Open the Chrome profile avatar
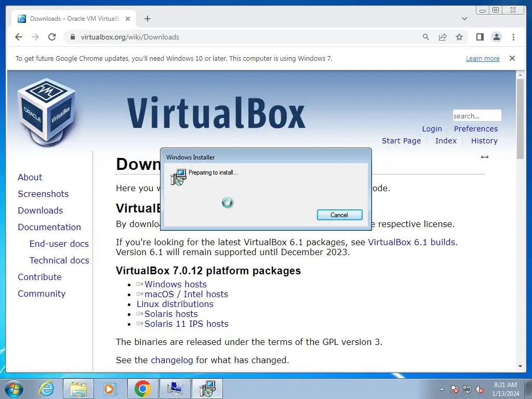Image resolution: width=532 pixels, height=399 pixels. click(496, 37)
